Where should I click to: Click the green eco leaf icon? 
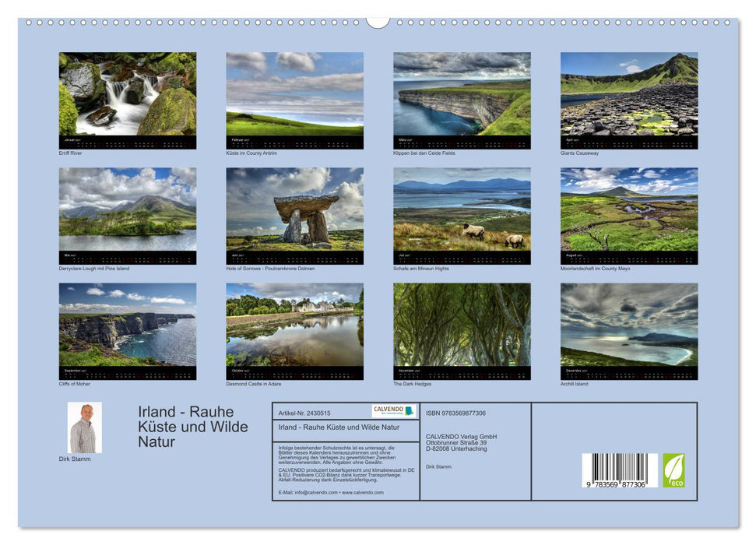tap(673, 470)
